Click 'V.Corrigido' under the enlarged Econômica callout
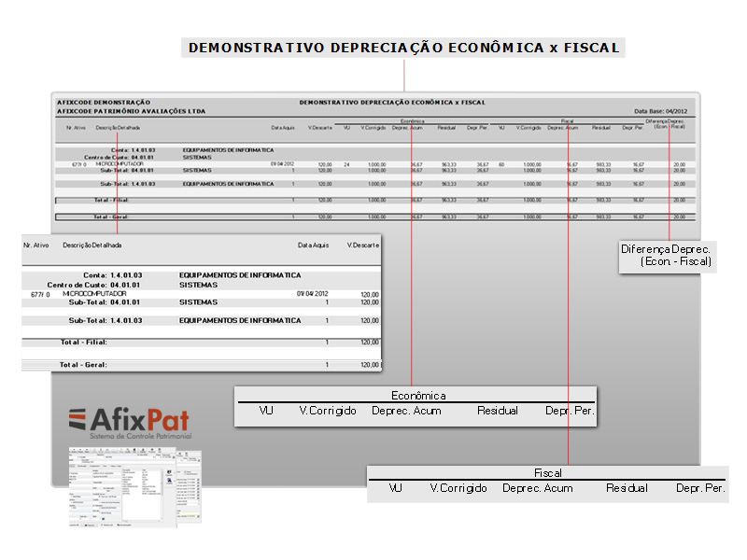Viewport: 747px width, 560px height. coord(328,411)
